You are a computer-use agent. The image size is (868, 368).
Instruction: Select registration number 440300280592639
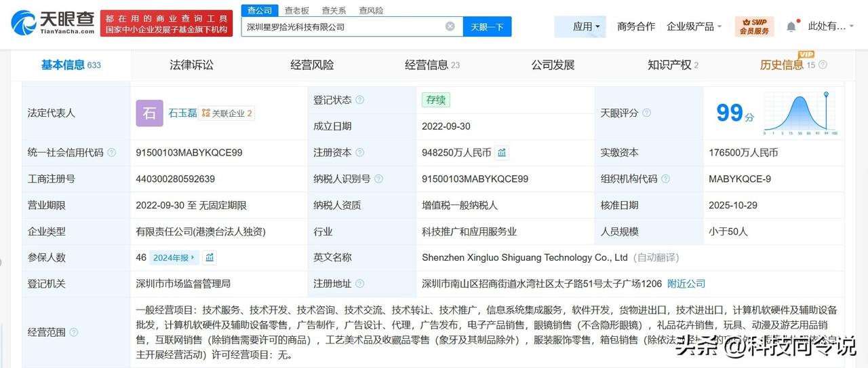(x=176, y=179)
